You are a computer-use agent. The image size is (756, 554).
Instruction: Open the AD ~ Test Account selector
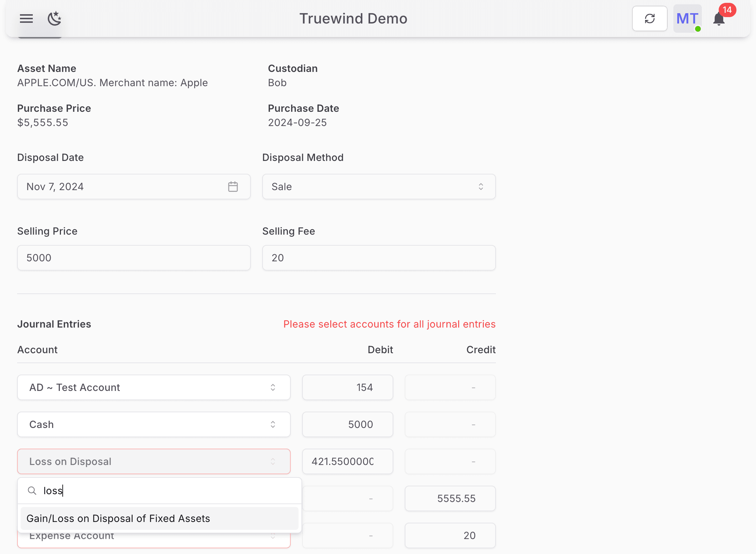coord(154,387)
